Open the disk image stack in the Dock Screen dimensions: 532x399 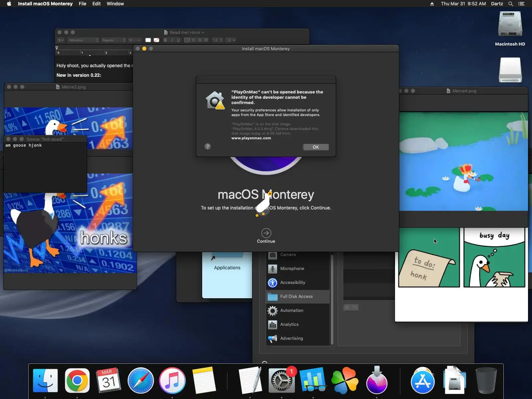(x=454, y=381)
